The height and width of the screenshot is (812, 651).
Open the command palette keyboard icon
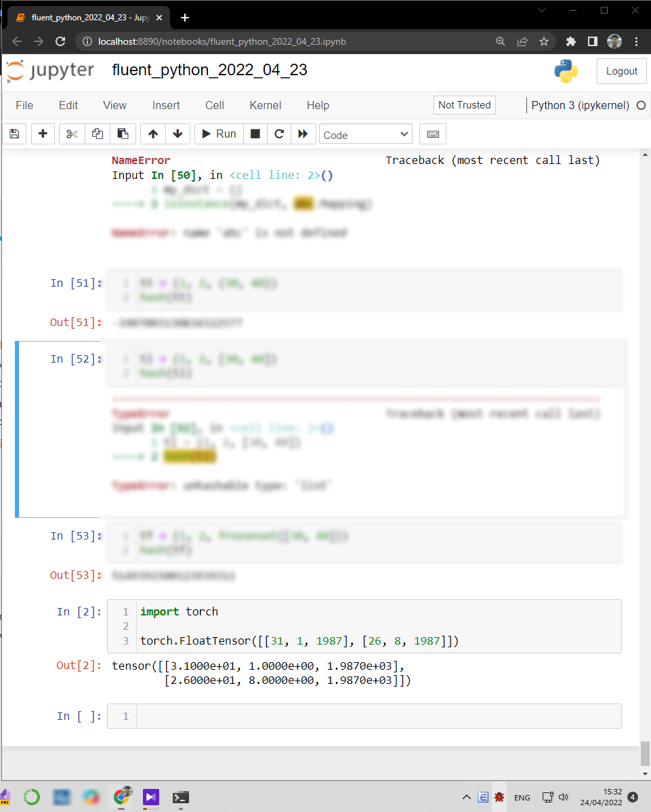click(x=433, y=134)
